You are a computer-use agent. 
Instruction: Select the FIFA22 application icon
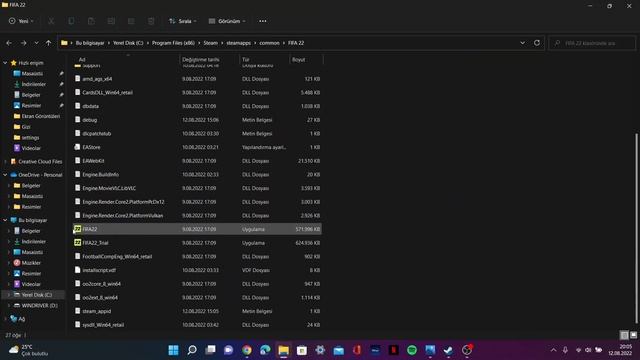click(78, 229)
